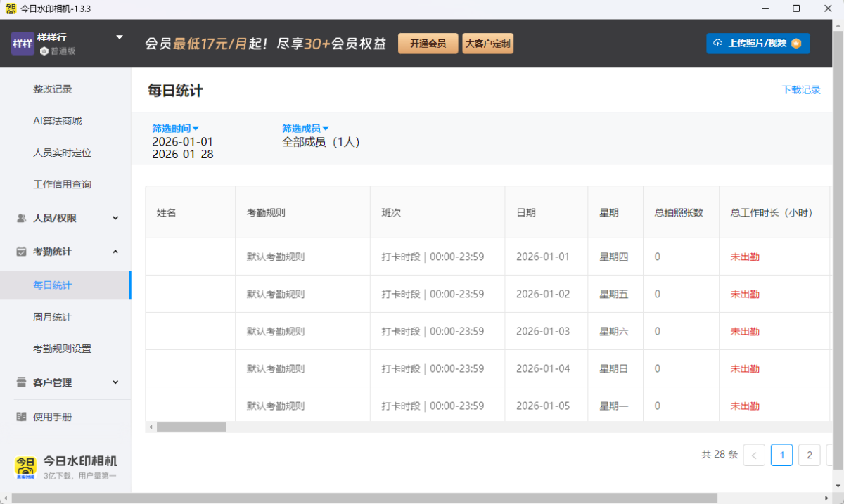
Task: Click the 样样 team avatar icon
Action: click(23, 44)
